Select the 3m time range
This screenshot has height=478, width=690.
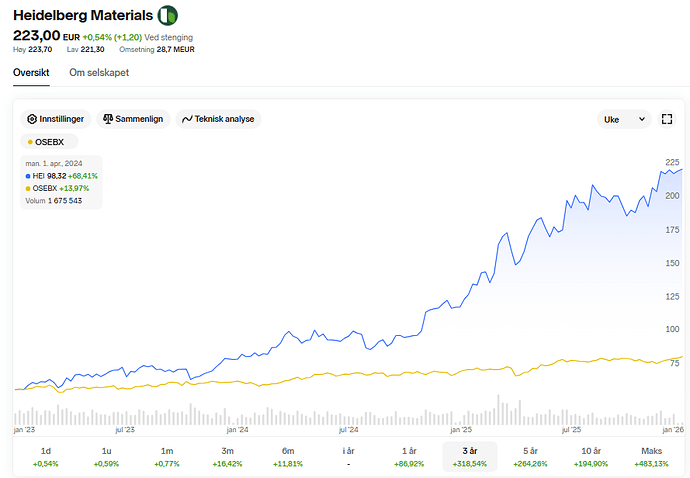pyautogui.click(x=228, y=457)
